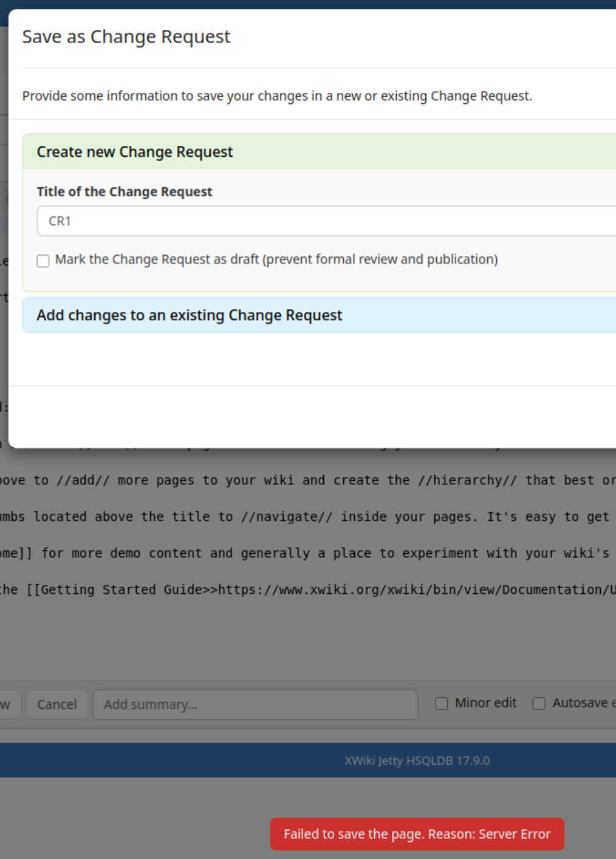
Task: Dismiss the Failed to save the page notification
Action: tap(417, 834)
